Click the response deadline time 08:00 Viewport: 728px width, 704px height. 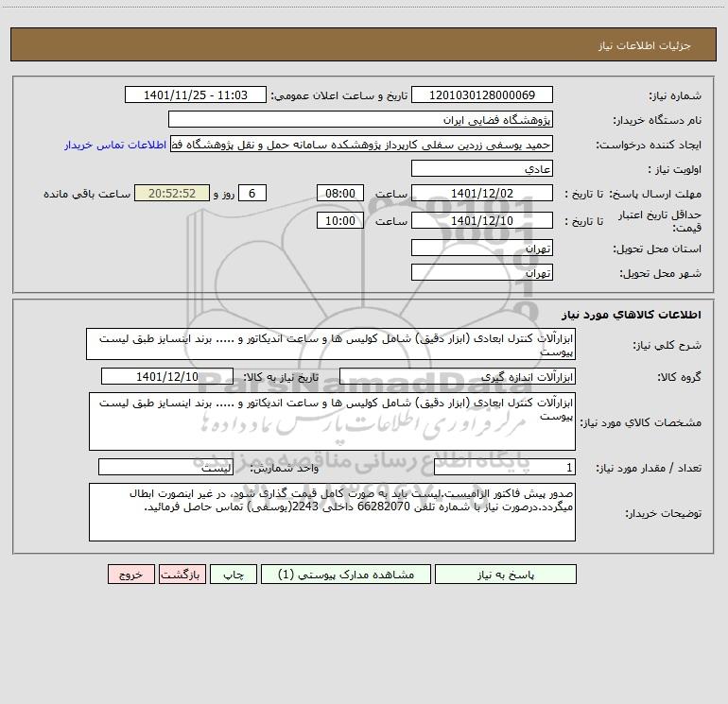coord(339,193)
